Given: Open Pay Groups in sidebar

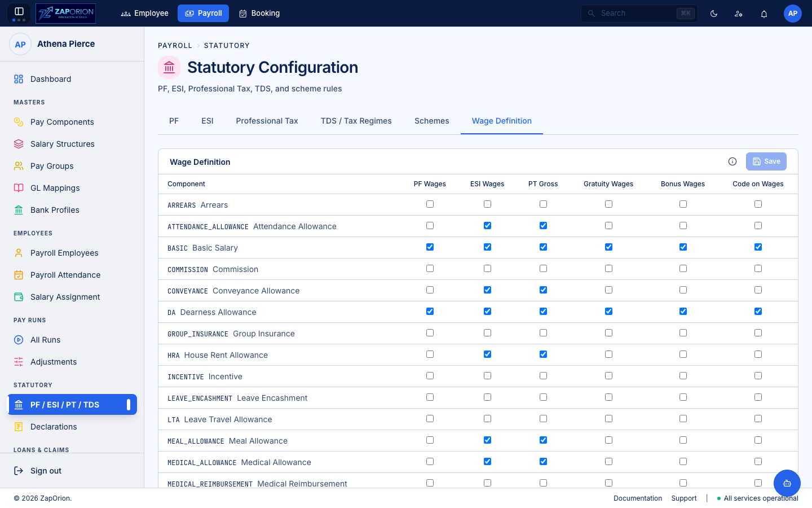Looking at the screenshot, I should (x=72, y=166).
